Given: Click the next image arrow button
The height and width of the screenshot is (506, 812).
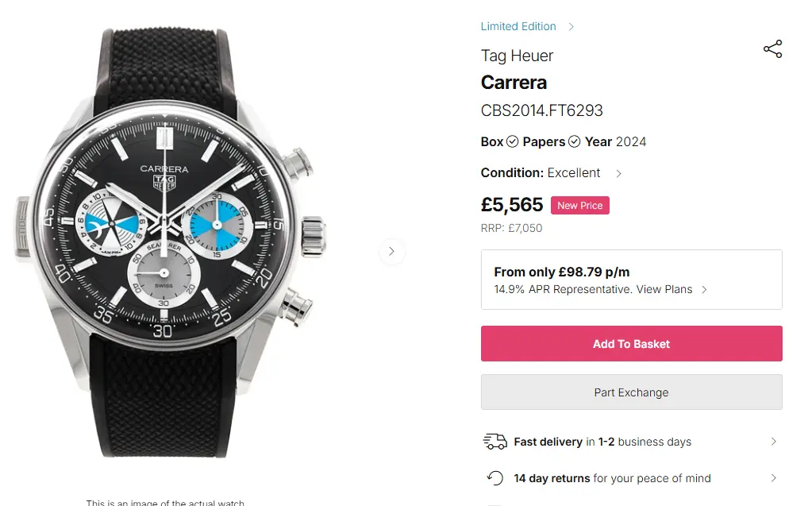Looking at the screenshot, I should 391,252.
